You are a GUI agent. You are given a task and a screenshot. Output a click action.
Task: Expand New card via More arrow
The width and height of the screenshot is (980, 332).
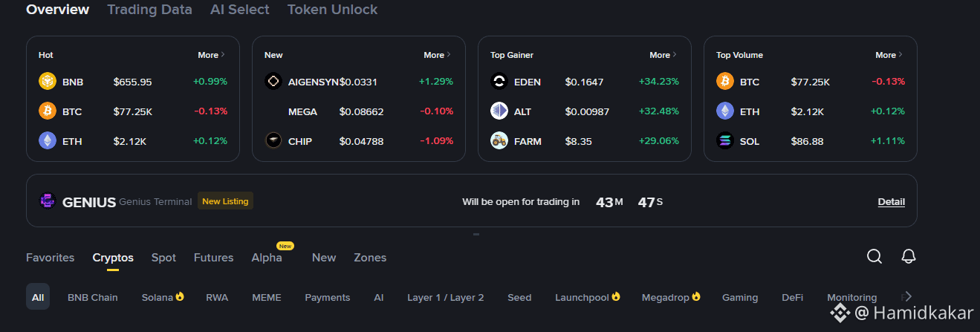(x=438, y=55)
